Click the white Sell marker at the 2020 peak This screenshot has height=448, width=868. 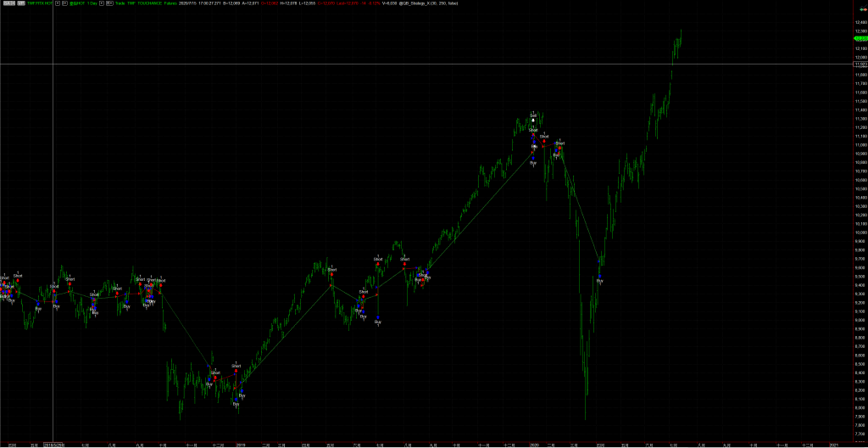point(533,120)
